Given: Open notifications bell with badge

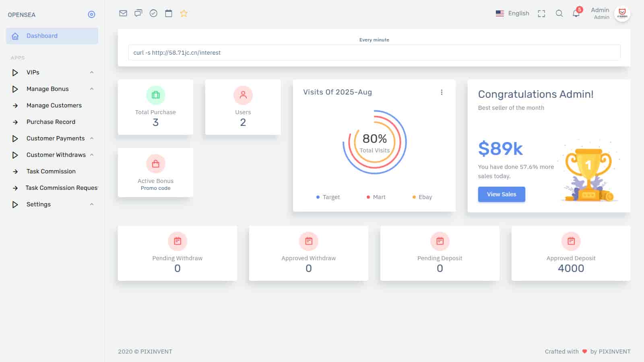Looking at the screenshot, I should pyautogui.click(x=576, y=13).
